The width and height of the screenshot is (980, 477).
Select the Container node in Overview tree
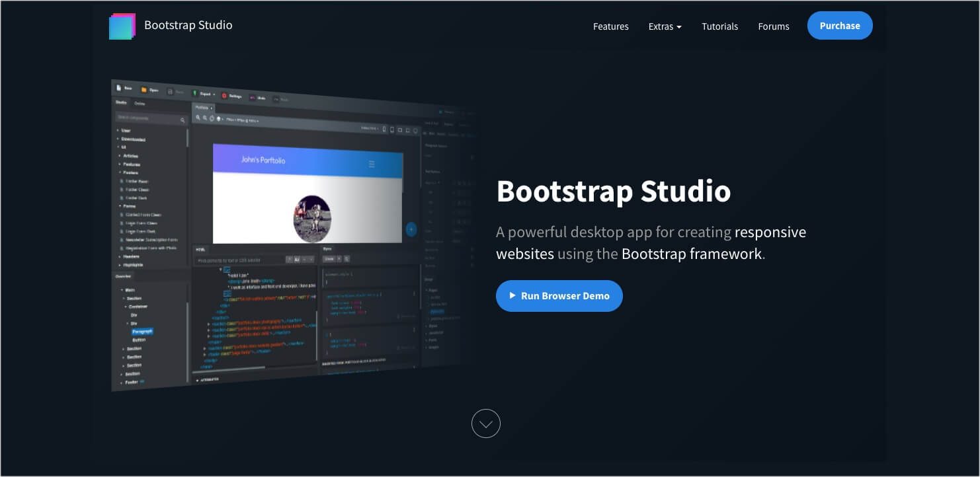coord(138,307)
